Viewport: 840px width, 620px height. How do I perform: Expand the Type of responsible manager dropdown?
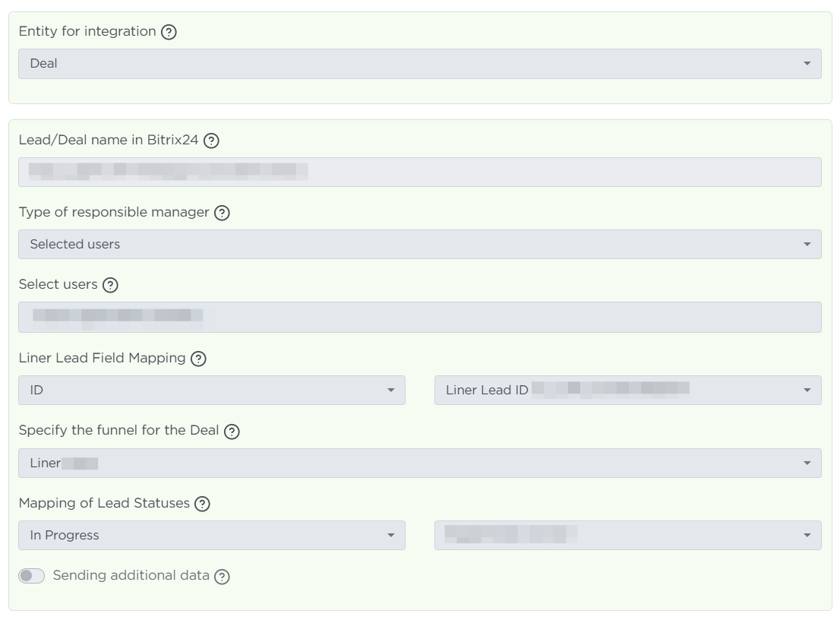click(419, 245)
